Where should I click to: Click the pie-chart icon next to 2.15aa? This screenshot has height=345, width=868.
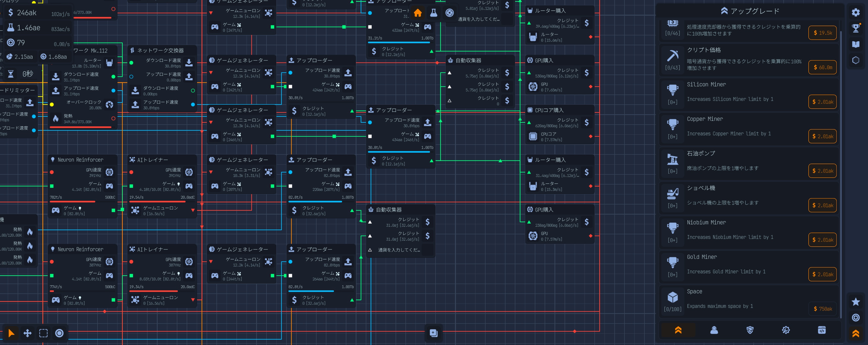click(x=9, y=57)
